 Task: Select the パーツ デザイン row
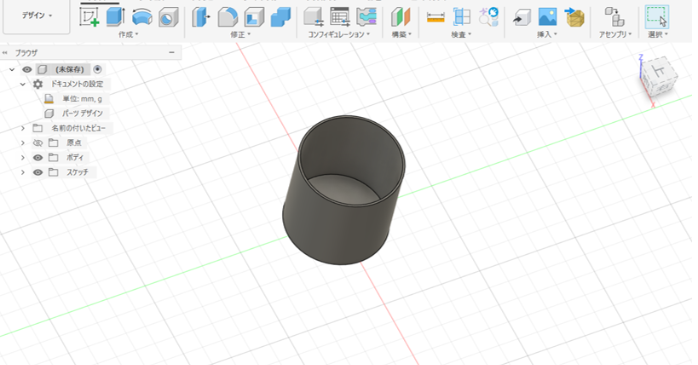(82, 114)
